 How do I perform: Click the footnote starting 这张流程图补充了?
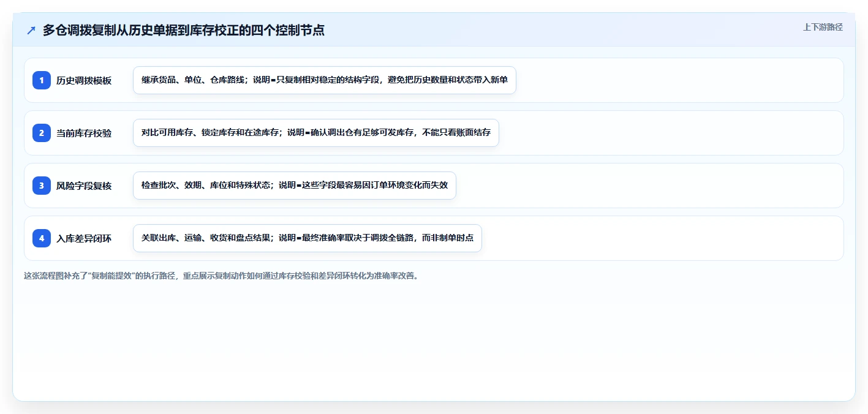click(222, 276)
